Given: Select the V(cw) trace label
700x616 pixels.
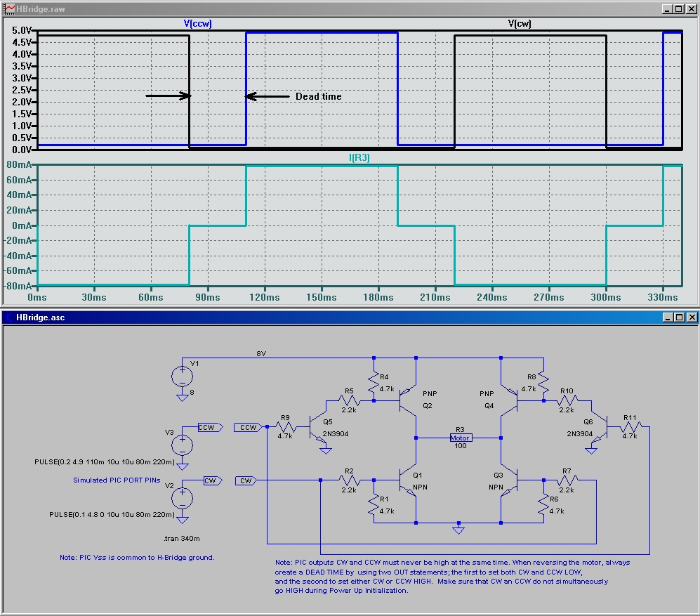Looking at the screenshot, I should pos(520,24).
